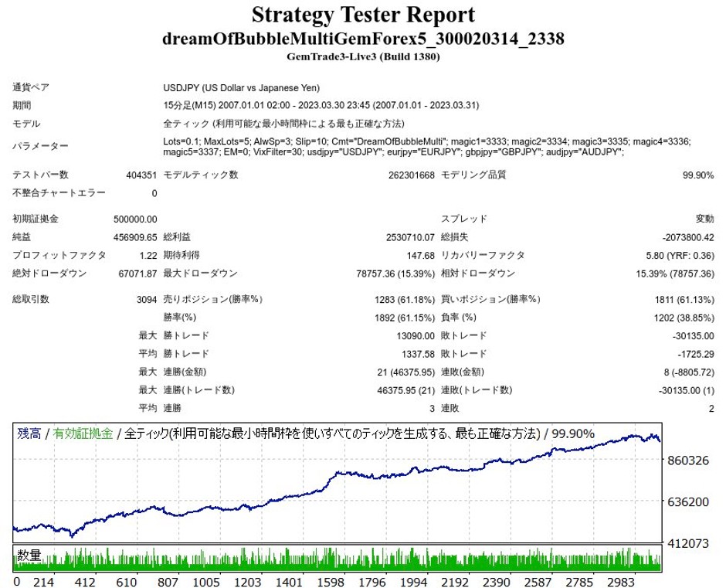Click loss rate value '1202 (38.85%)'
The image size is (726, 588).
[684, 318]
